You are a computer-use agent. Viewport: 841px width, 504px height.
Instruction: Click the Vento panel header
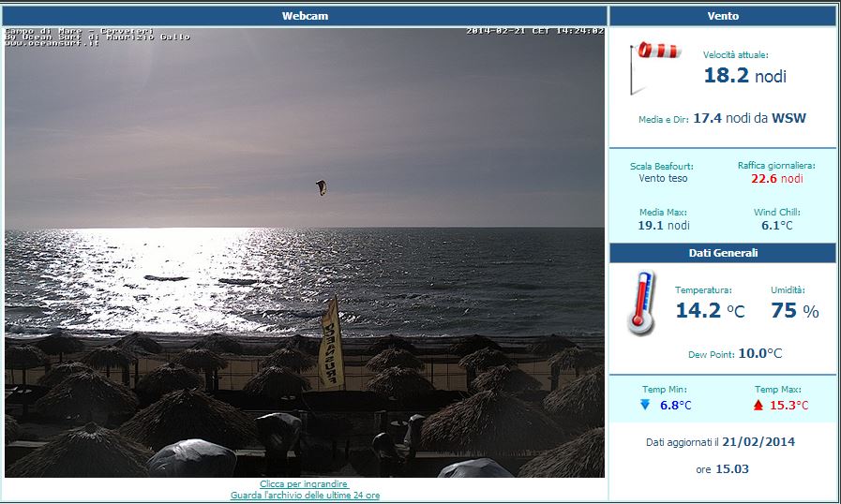(722, 16)
